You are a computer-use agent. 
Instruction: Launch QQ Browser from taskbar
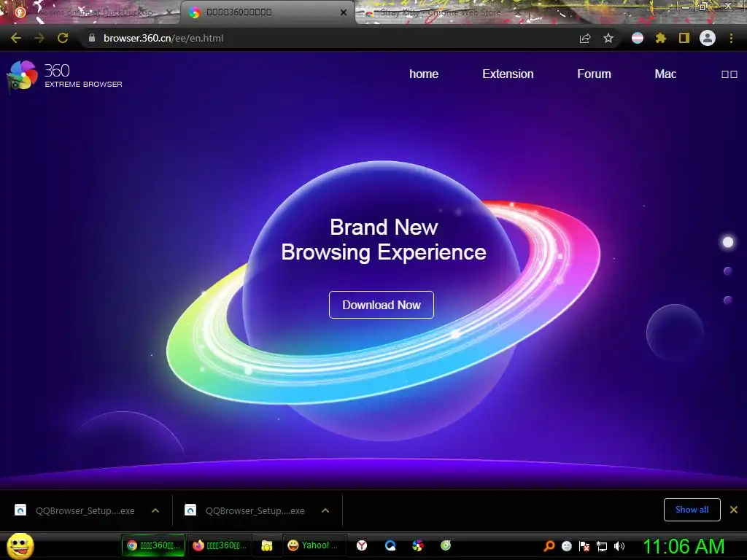390,545
